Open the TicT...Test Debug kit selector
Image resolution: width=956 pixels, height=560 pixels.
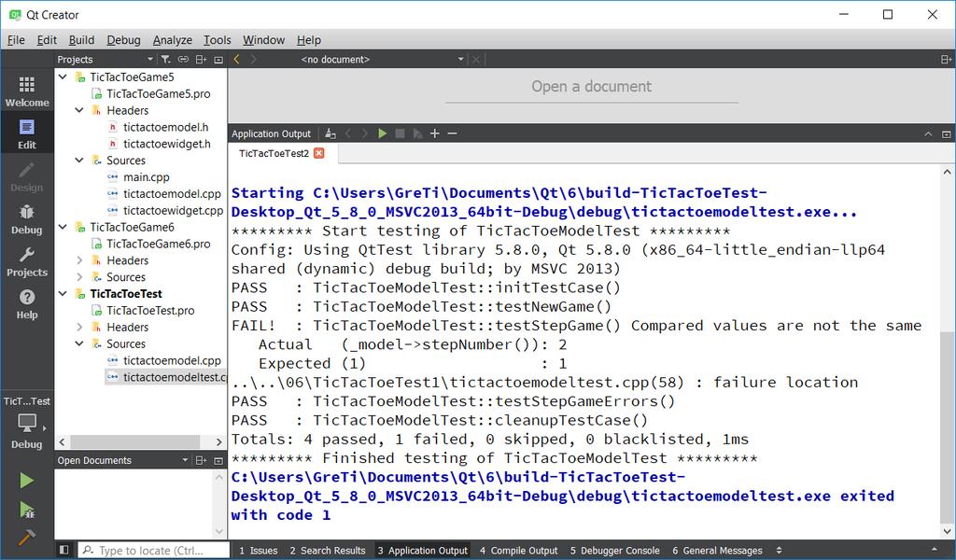click(27, 423)
